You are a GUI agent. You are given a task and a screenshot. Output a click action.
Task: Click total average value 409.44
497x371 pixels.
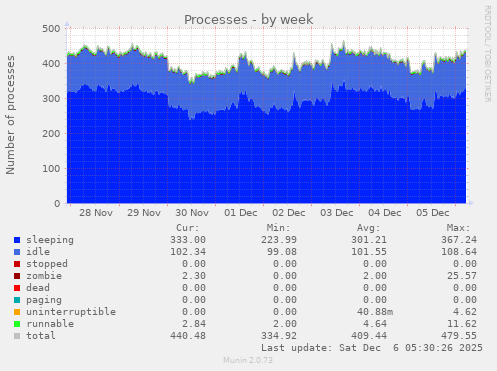369,336
